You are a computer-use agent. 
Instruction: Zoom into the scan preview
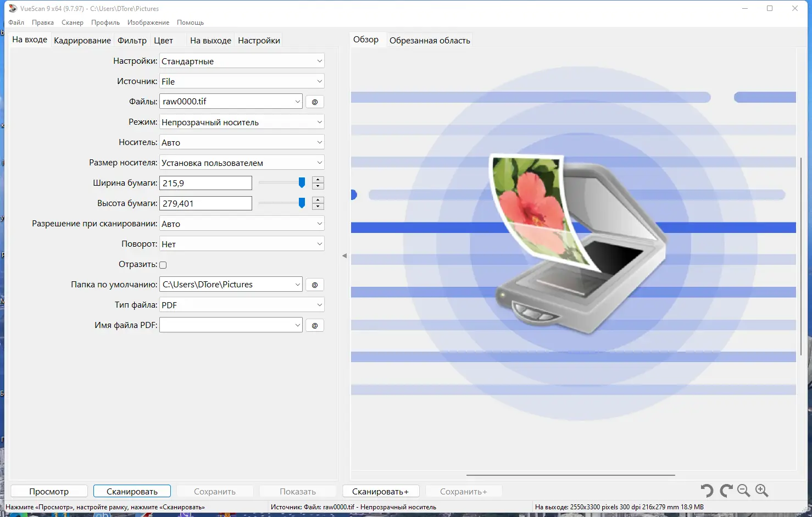762,490
